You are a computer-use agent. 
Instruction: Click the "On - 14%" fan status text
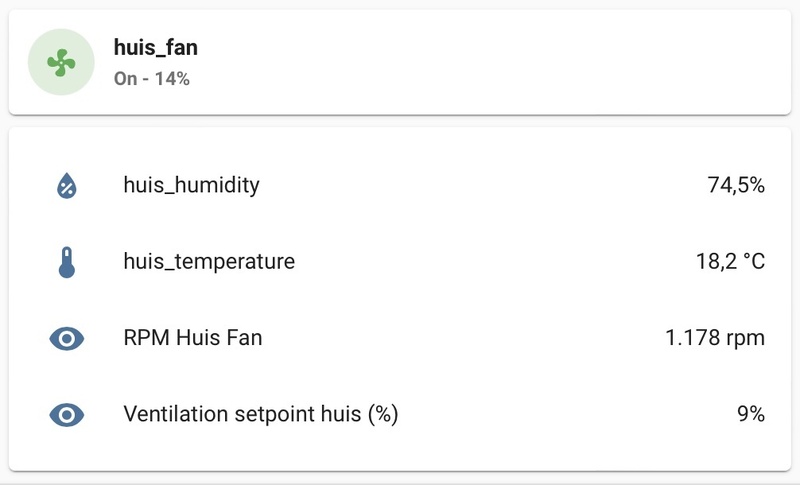[x=152, y=78]
